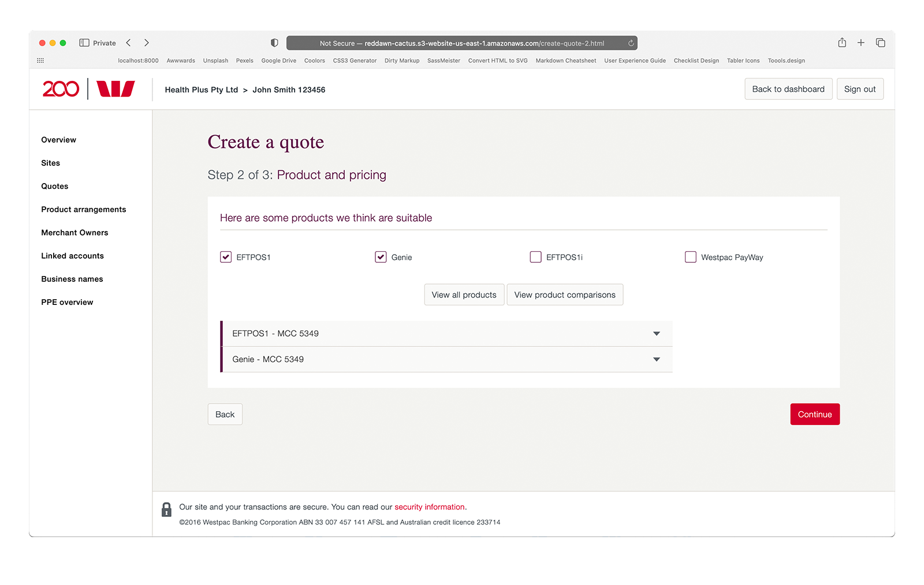Open Linked accounts in the sidebar
The image size is (924, 585).
72,256
